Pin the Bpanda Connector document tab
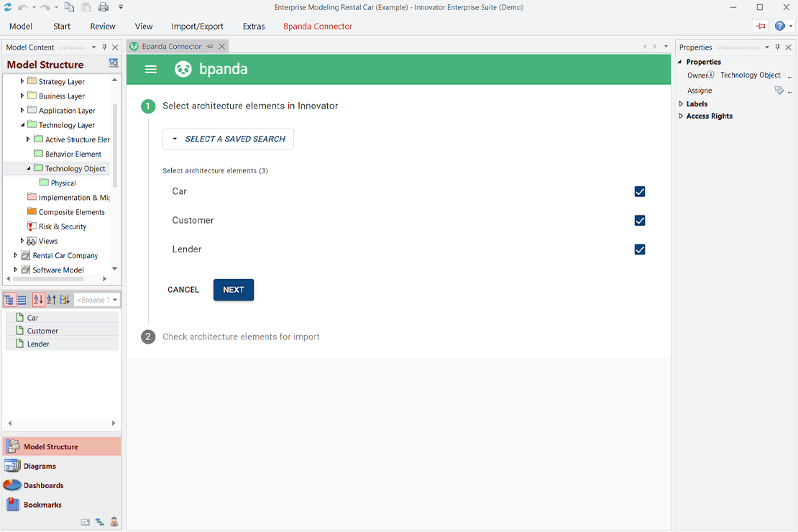The height and width of the screenshot is (532, 798). (210, 46)
